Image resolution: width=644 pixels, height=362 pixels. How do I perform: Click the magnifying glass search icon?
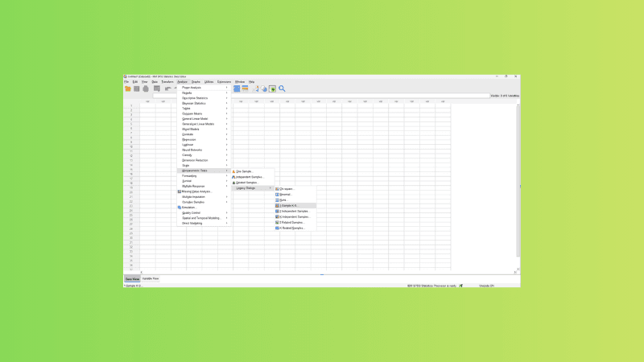click(x=283, y=88)
